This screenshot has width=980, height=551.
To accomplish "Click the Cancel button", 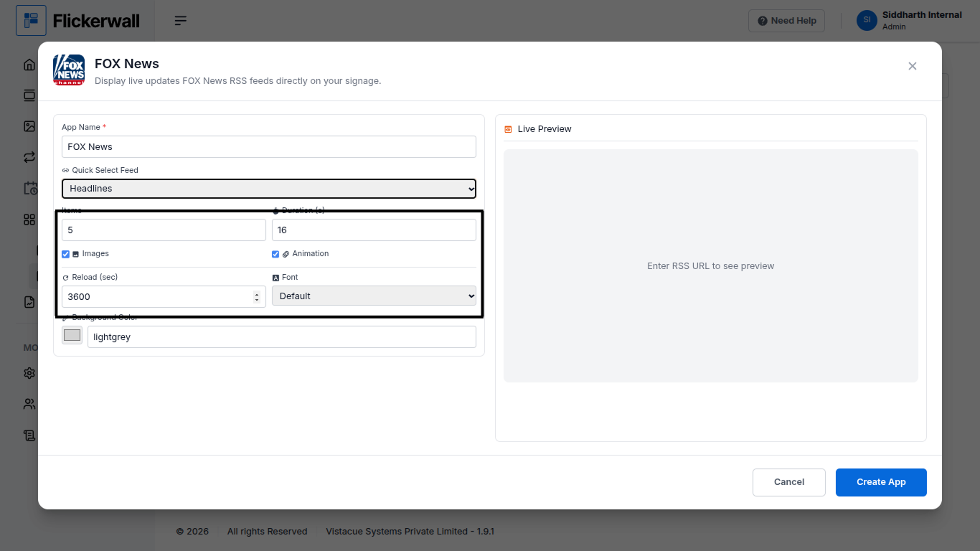I will click(789, 482).
